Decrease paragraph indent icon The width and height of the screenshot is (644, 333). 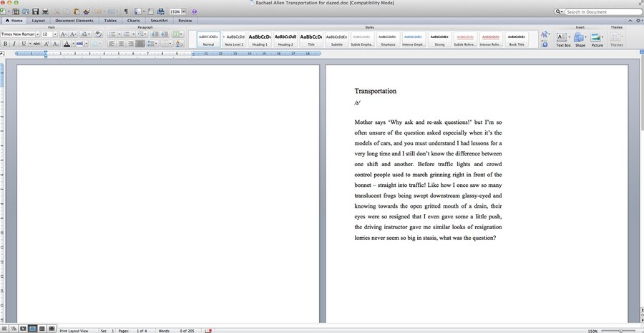pos(155,34)
